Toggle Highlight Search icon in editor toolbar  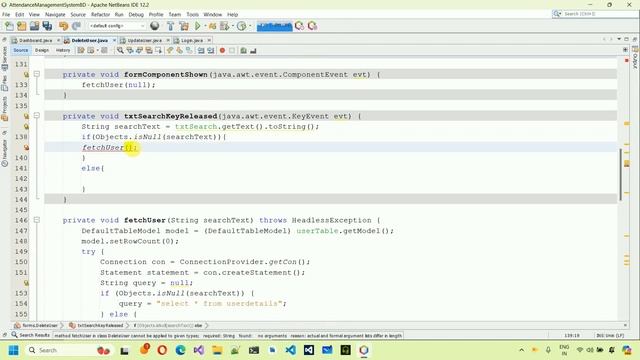pos(149,51)
